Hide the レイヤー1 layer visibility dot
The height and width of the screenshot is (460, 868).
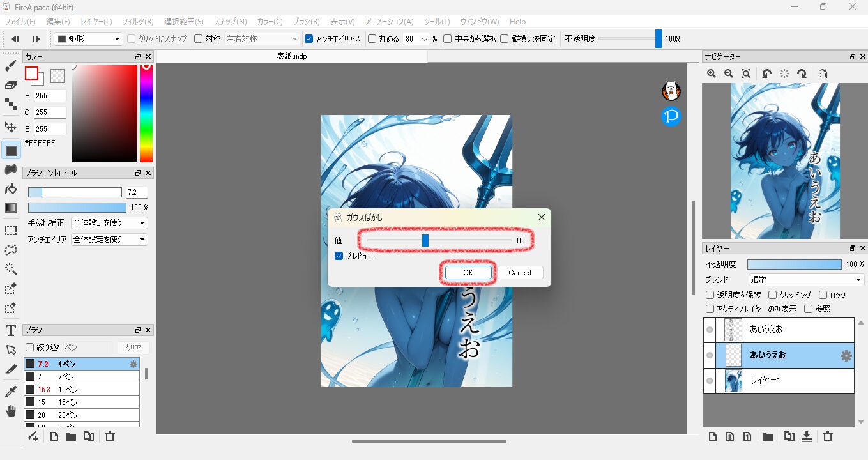click(x=710, y=381)
